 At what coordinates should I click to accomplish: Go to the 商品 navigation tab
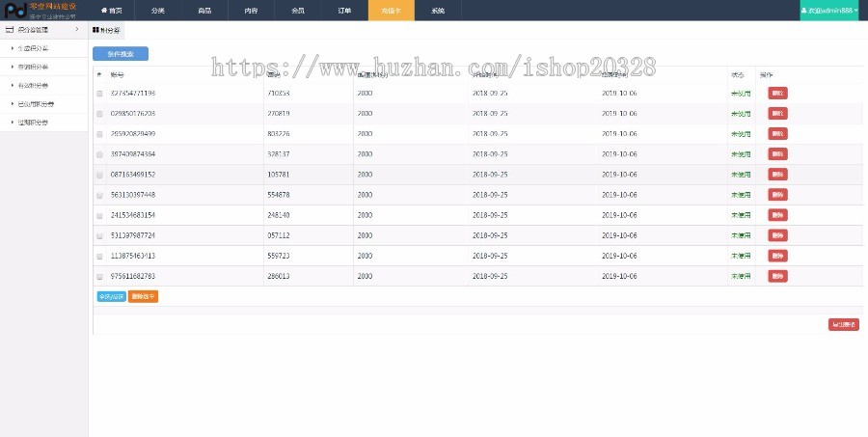click(x=204, y=11)
